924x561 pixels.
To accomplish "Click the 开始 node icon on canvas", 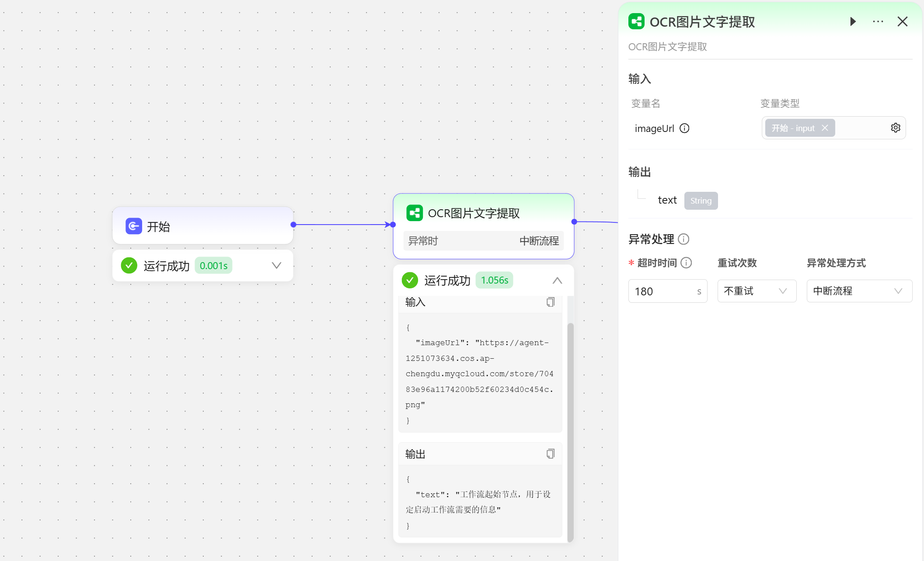I will click(134, 226).
